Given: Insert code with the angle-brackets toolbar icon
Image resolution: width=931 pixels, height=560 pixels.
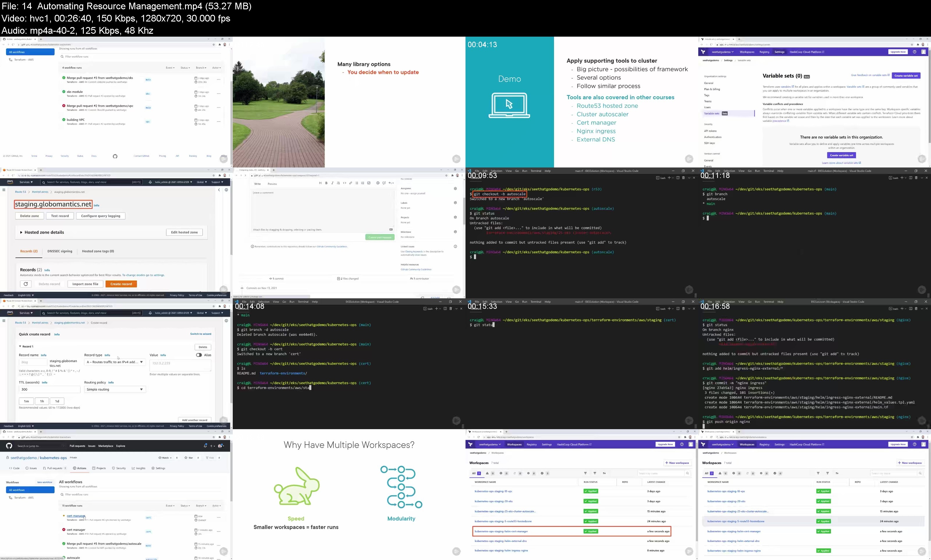Looking at the screenshot, I should (x=344, y=183).
